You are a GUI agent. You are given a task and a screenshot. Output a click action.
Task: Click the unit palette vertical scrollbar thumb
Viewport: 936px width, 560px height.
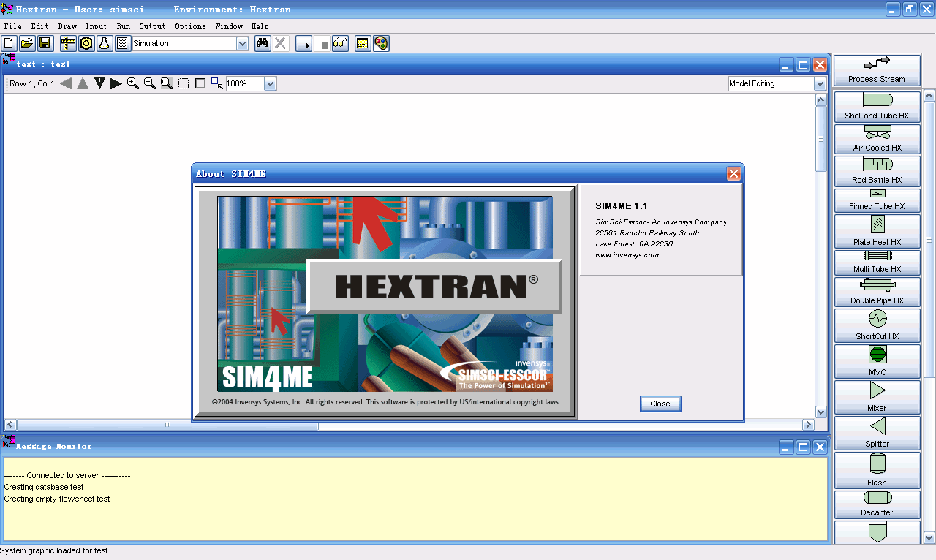[x=929, y=240]
